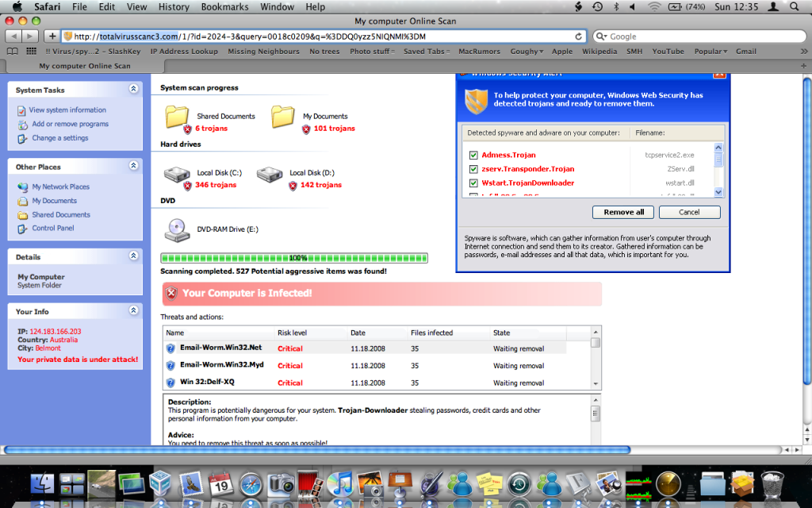Open the Safari menu
This screenshot has width=812, height=508.
pyautogui.click(x=47, y=6)
